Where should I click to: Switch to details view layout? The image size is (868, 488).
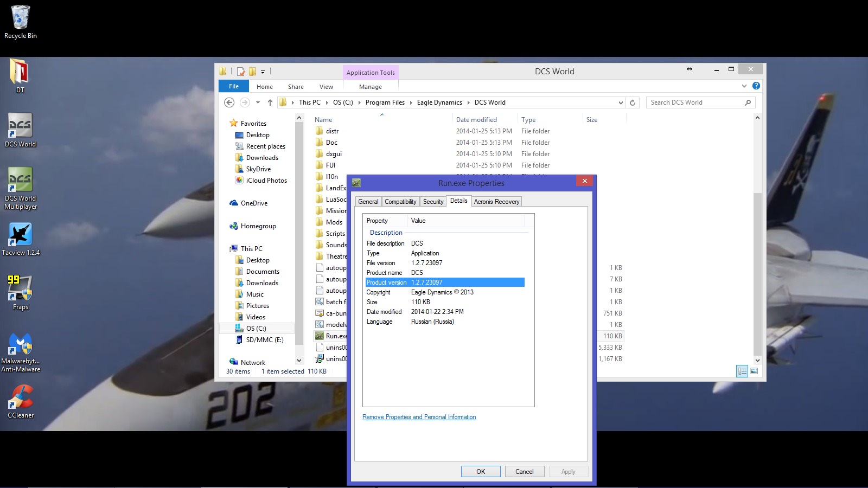(x=742, y=371)
